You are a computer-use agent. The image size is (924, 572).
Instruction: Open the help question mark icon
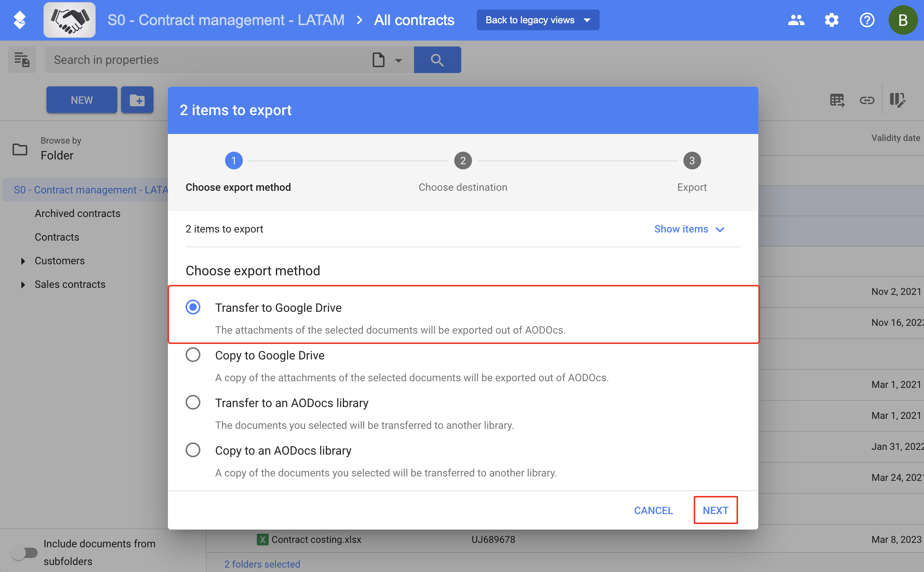866,20
